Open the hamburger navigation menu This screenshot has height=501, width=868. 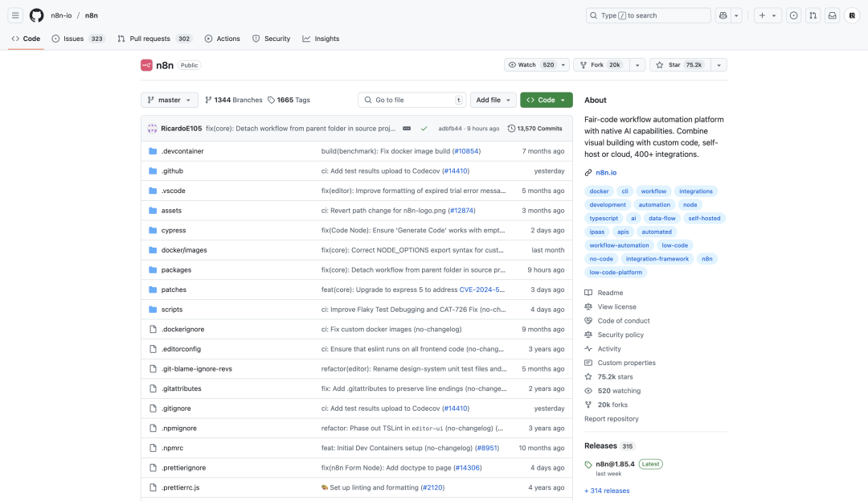point(15,15)
